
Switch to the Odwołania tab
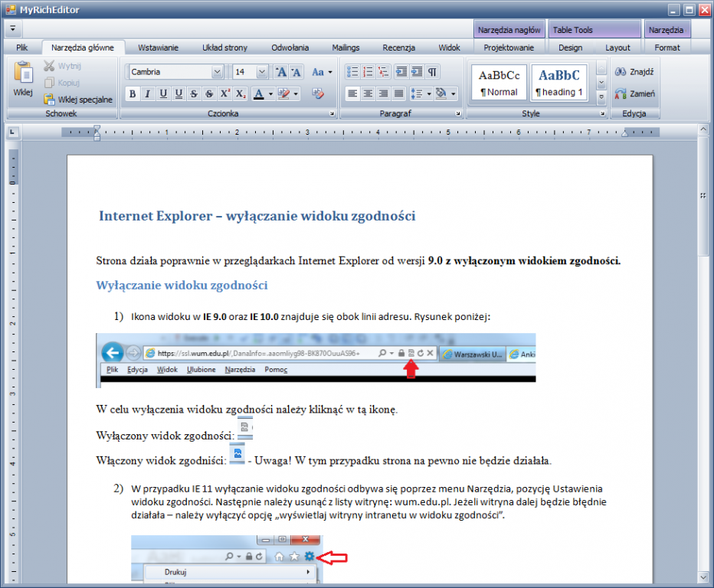click(x=290, y=47)
